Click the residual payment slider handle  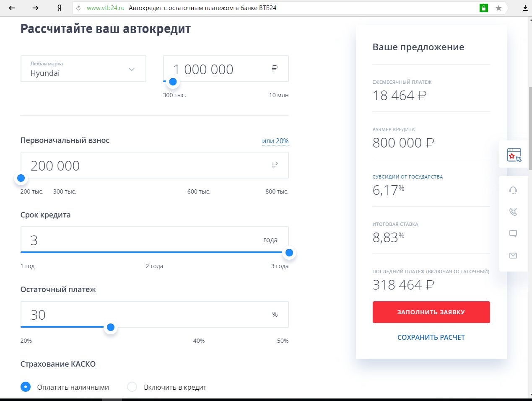point(111,327)
